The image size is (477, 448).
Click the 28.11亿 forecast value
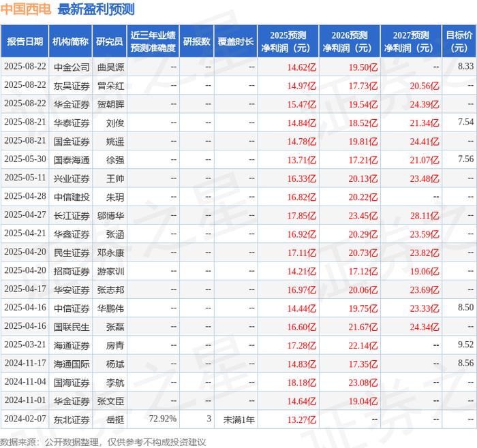click(425, 216)
